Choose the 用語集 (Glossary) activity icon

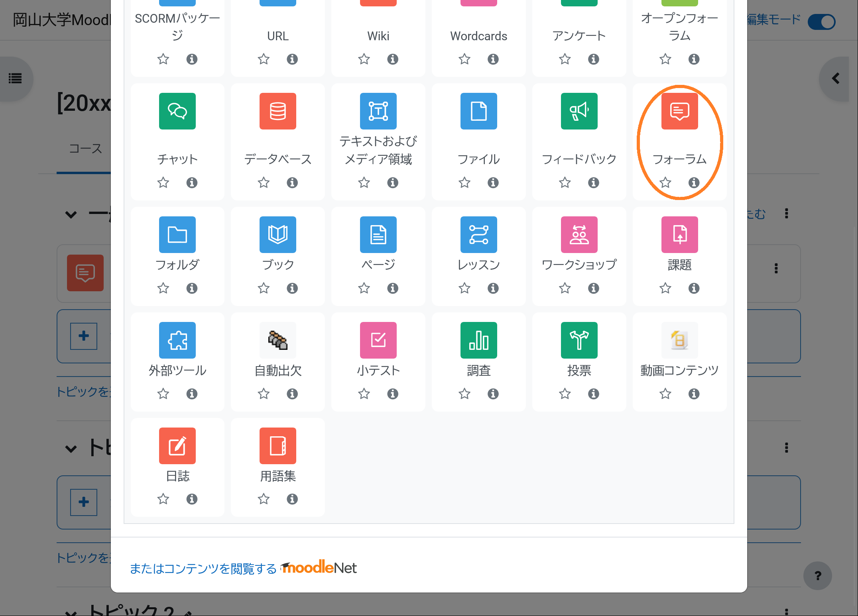pos(278,446)
